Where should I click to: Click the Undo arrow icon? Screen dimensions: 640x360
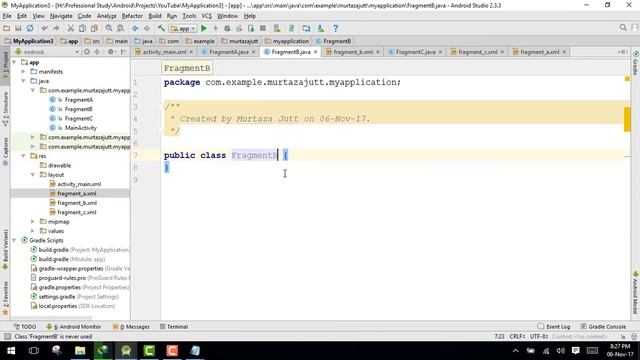[44, 28]
